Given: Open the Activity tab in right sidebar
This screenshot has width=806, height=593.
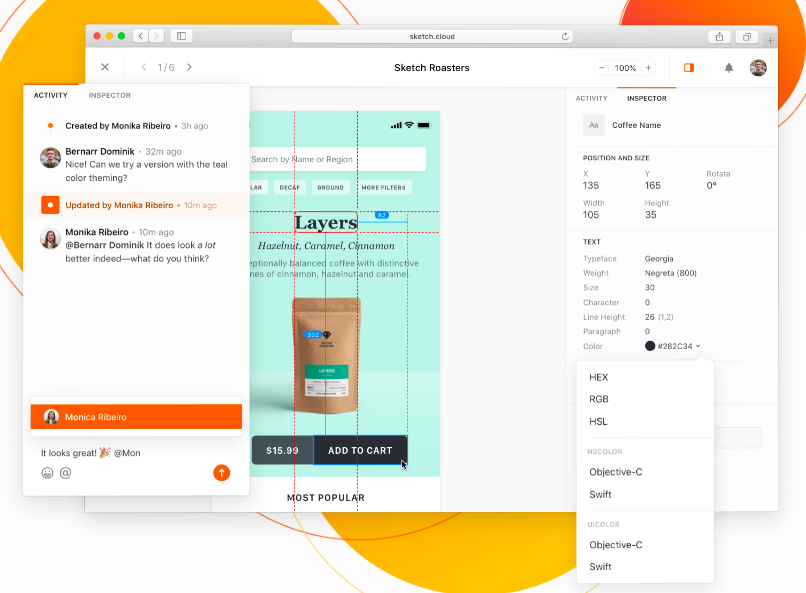Looking at the screenshot, I should tap(591, 98).
